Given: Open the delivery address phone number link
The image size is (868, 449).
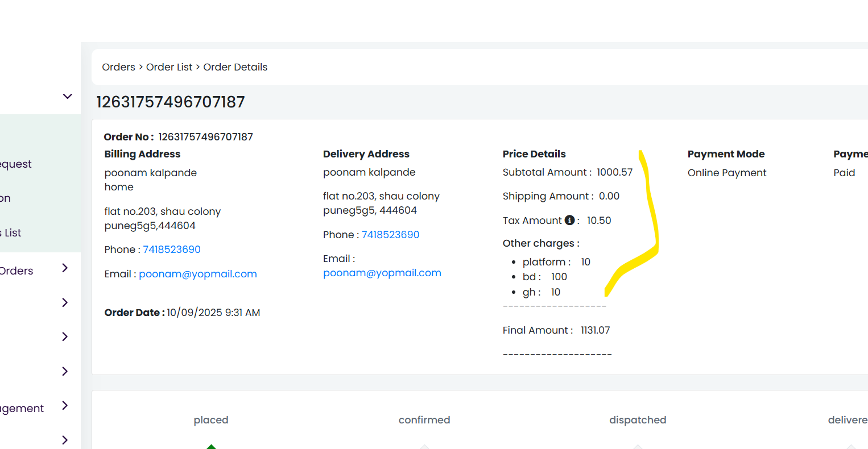Looking at the screenshot, I should coord(390,235).
